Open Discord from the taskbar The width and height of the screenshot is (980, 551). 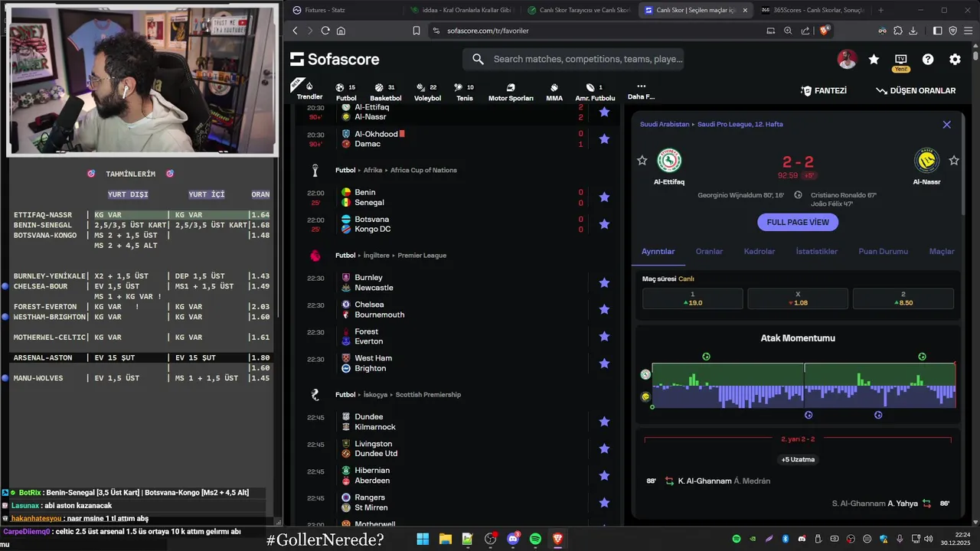coord(513,539)
